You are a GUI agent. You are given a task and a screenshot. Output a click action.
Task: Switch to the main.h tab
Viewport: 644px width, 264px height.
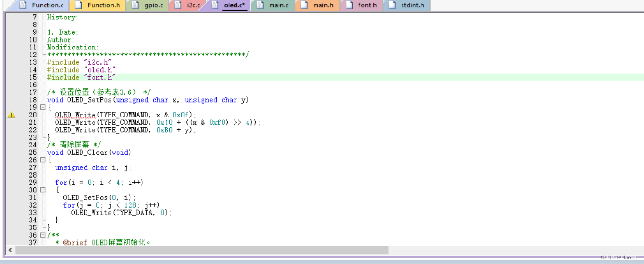click(x=316, y=6)
